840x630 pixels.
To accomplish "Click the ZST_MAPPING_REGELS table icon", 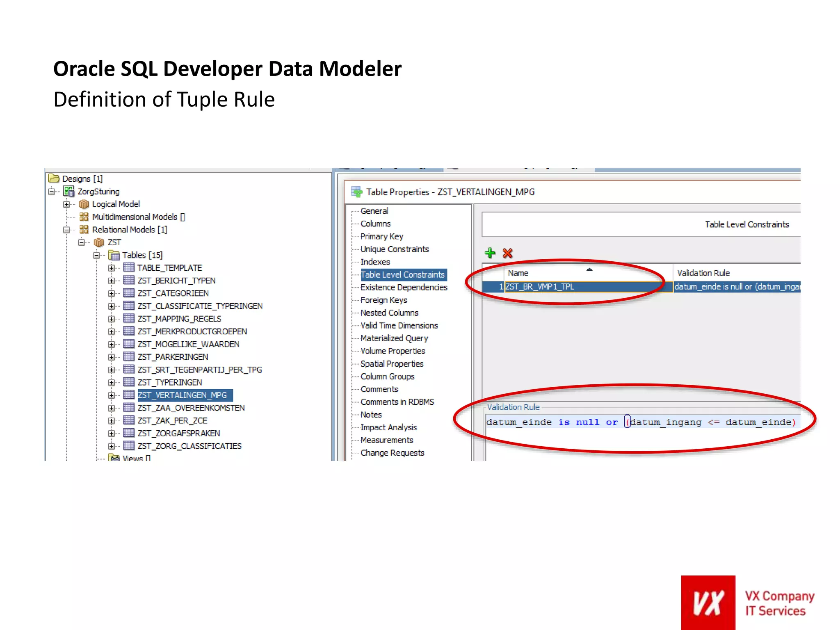I will click(x=129, y=318).
